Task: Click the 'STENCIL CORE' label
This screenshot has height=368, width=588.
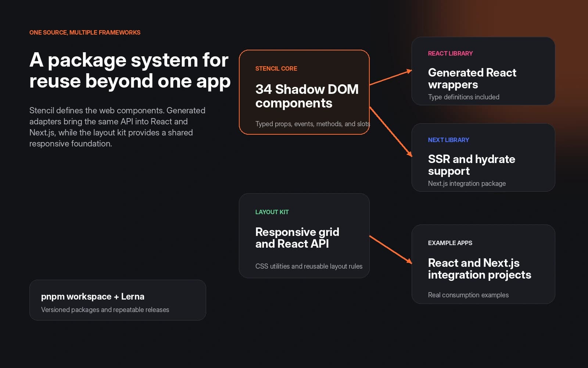Action: coord(276,68)
